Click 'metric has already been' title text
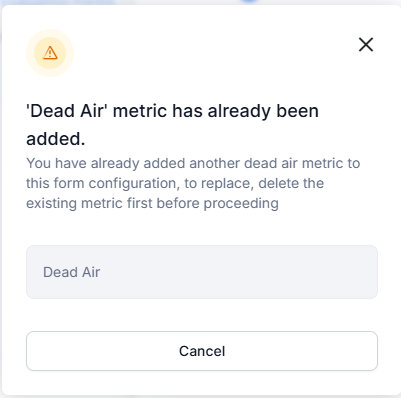401x398 pixels. (216, 111)
